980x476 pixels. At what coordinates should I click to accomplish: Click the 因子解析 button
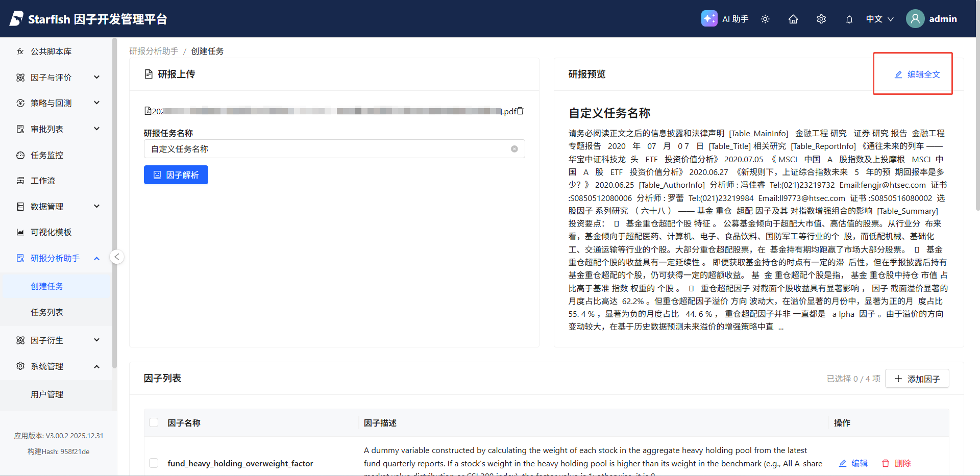pos(176,175)
